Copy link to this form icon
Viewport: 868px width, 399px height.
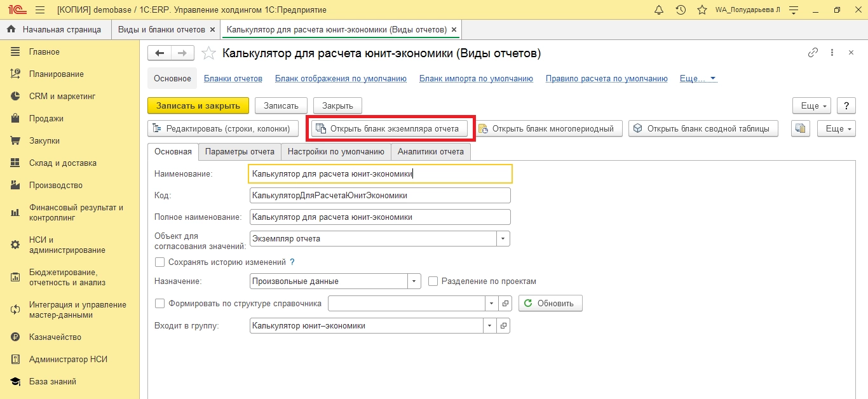pyautogui.click(x=813, y=53)
